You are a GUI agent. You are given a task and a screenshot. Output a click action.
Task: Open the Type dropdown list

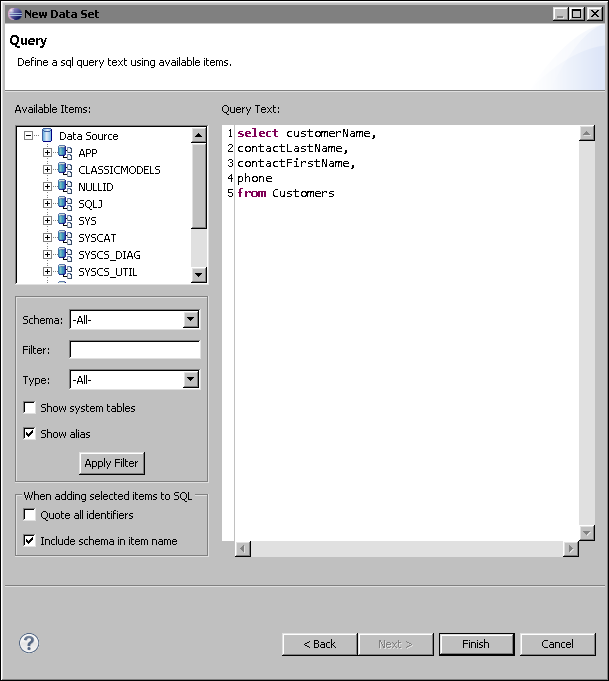pyautogui.click(x=191, y=380)
